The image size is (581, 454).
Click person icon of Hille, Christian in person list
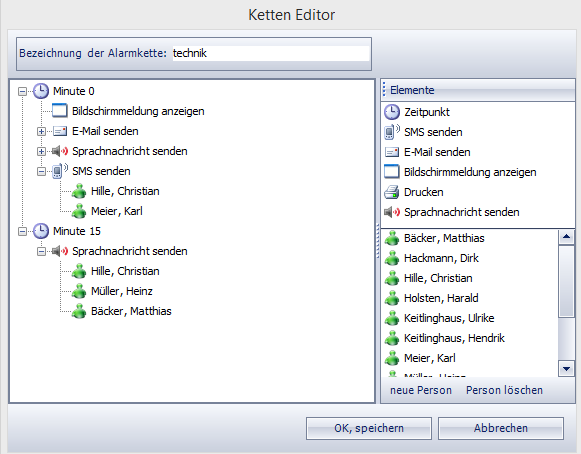click(392, 278)
